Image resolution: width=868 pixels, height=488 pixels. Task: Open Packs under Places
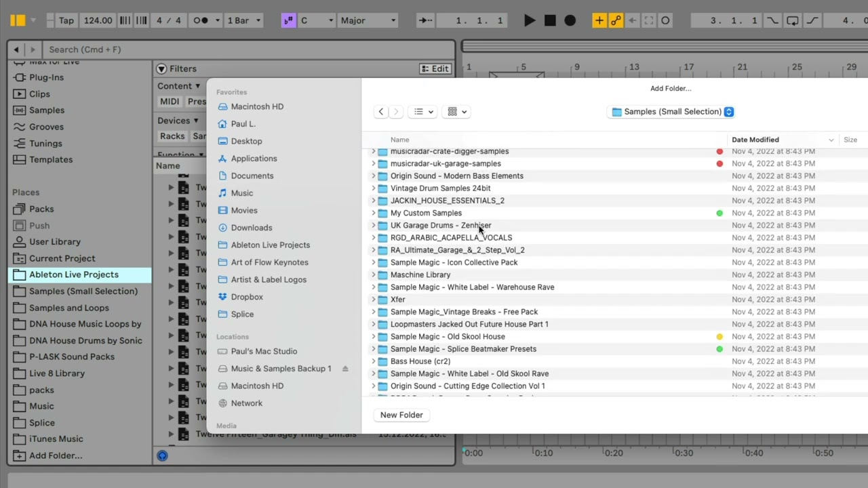(41, 209)
